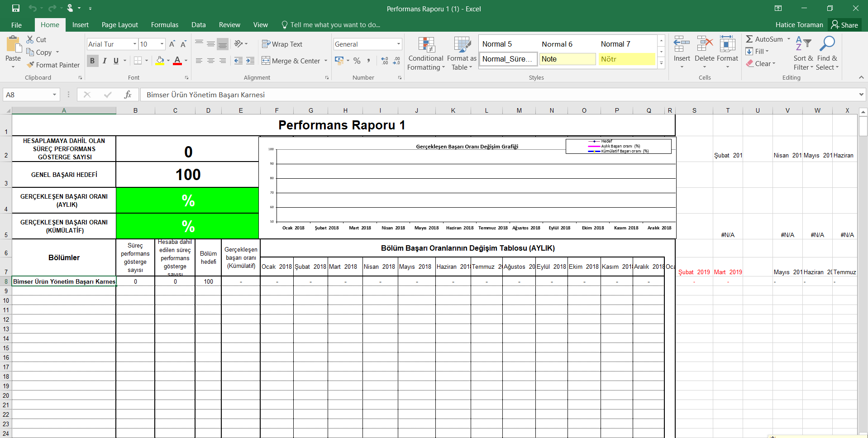Toggle Wrap Text for the cell
This screenshot has width=868, height=438.
(282, 44)
